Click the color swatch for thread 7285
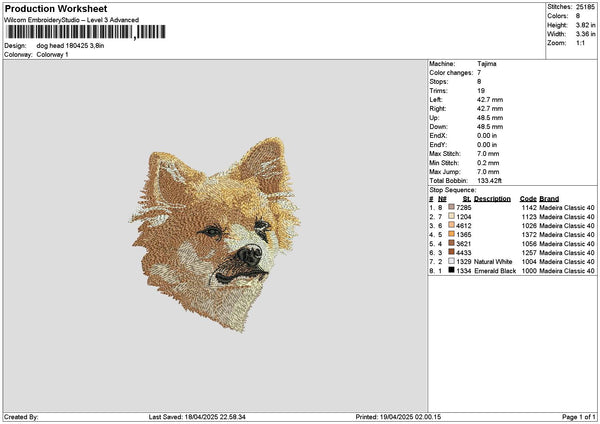Viewport: 600px width, 424px height. (452, 207)
